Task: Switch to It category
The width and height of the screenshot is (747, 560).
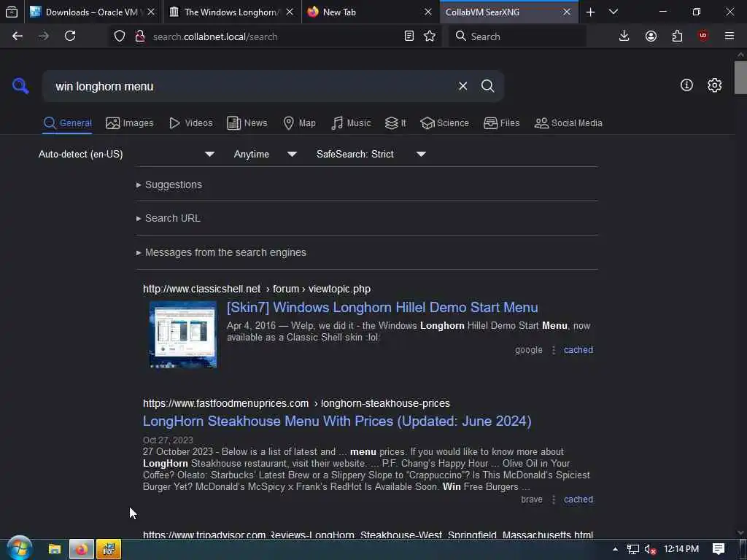Action: pos(395,122)
